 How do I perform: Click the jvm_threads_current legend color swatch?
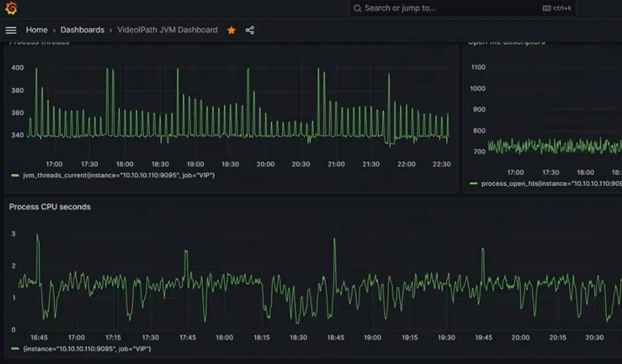point(15,175)
